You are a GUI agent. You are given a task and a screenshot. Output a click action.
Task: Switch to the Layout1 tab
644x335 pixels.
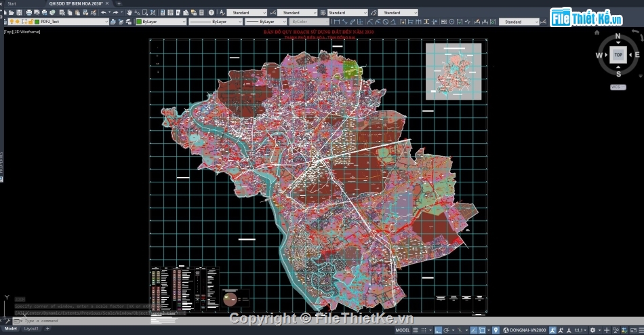click(31, 328)
